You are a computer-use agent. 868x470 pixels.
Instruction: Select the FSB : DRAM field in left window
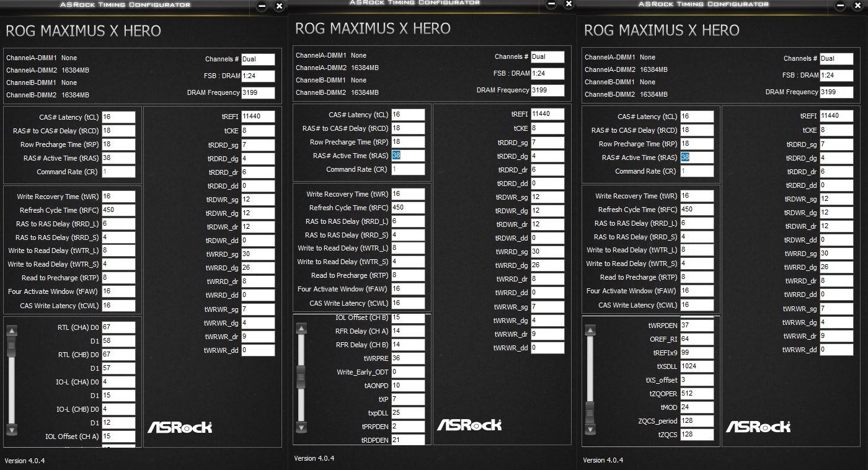[x=258, y=76]
